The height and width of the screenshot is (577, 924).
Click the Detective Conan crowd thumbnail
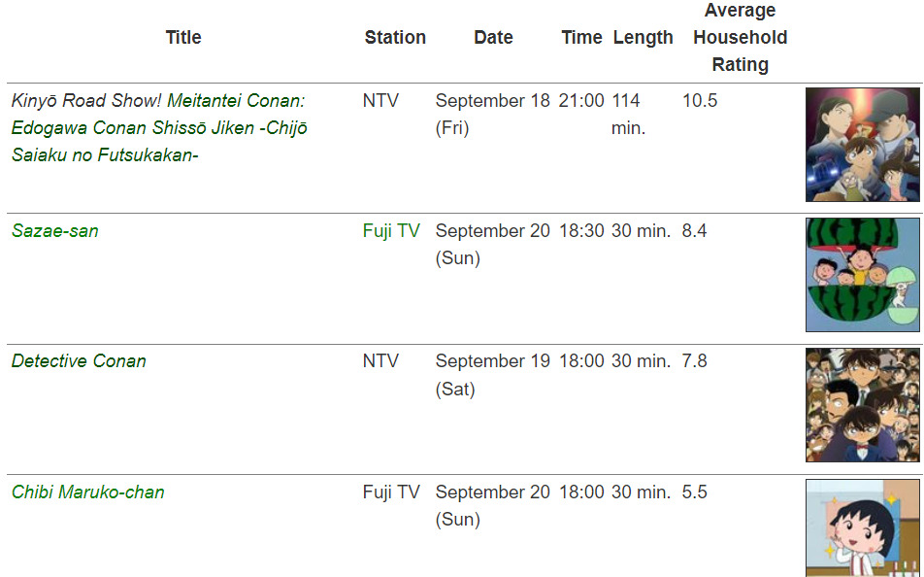(862, 405)
